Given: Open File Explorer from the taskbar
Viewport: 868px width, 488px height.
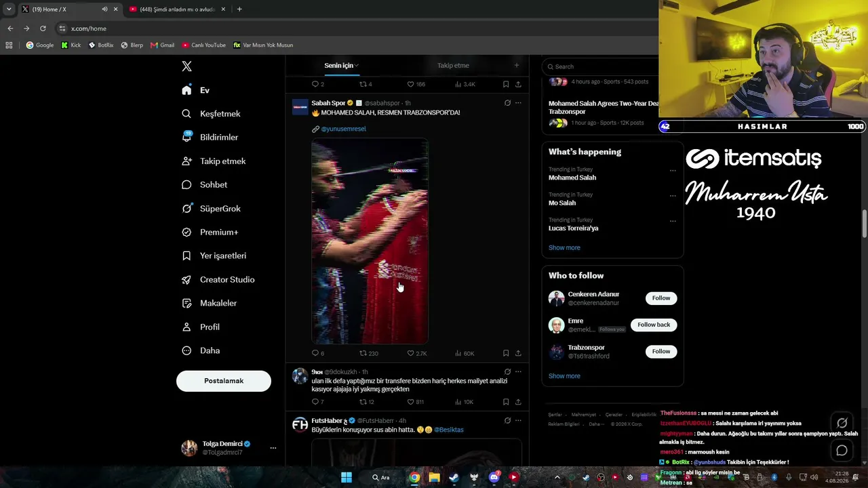Looking at the screenshot, I should 434,477.
